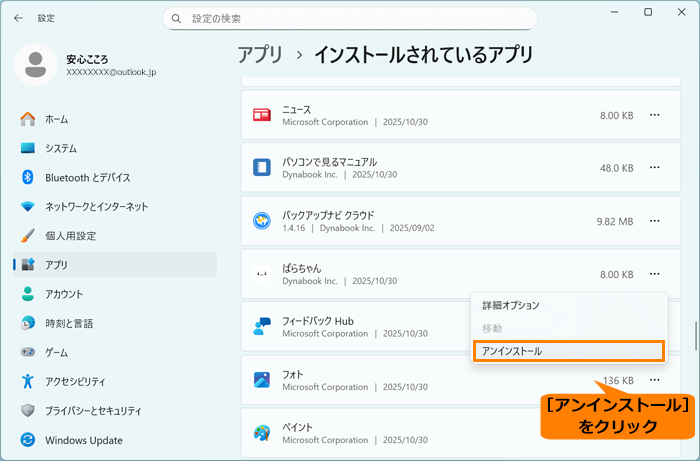Go to システム settings

coord(115,148)
